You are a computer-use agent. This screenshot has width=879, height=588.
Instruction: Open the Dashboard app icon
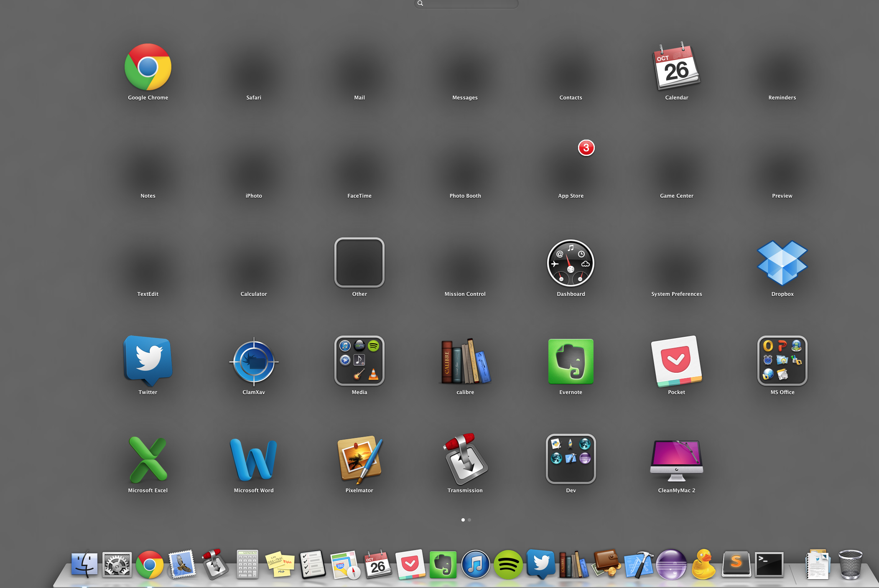571,263
